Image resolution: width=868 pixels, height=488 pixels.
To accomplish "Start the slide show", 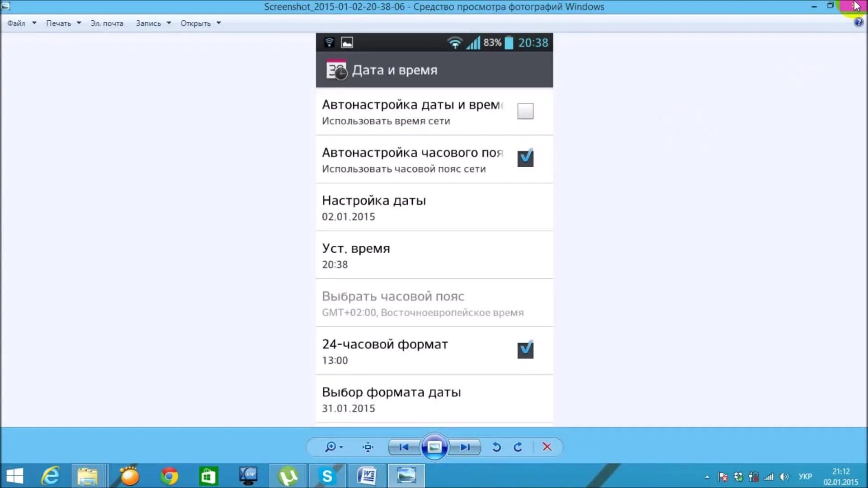I will click(x=434, y=447).
